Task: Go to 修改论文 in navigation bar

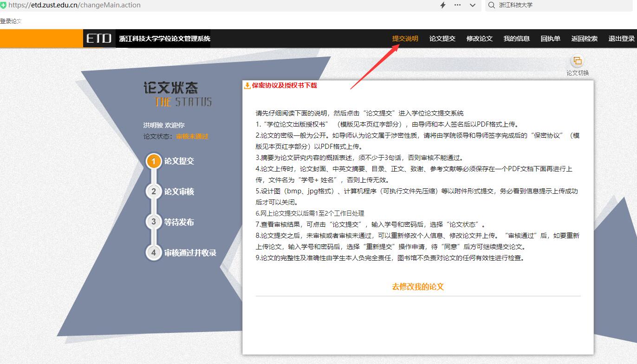Action: coord(479,38)
